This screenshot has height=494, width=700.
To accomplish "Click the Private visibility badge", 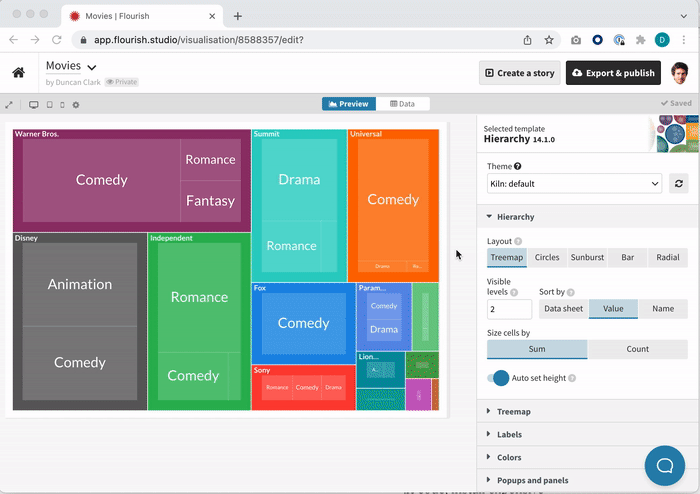I will (x=121, y=82).
